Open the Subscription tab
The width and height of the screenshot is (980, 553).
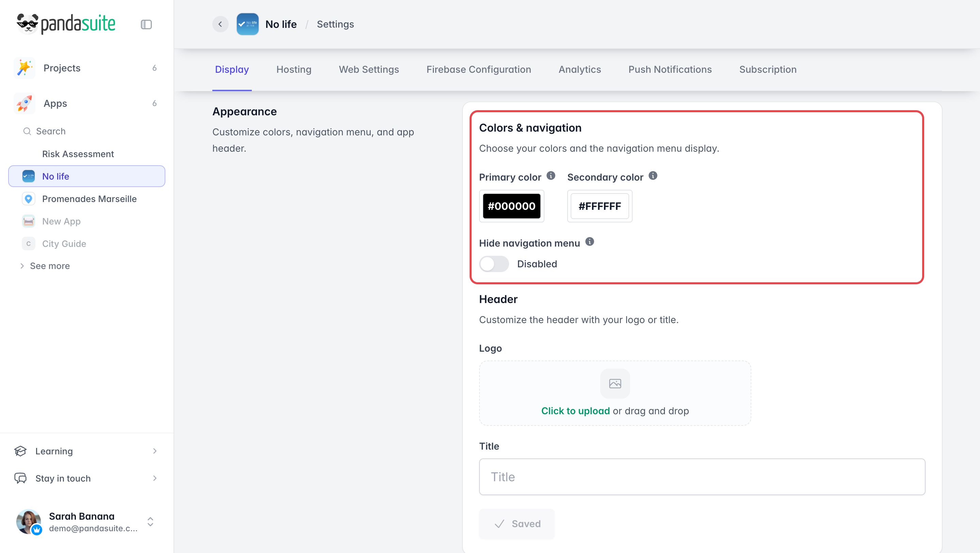click(768, 70)
